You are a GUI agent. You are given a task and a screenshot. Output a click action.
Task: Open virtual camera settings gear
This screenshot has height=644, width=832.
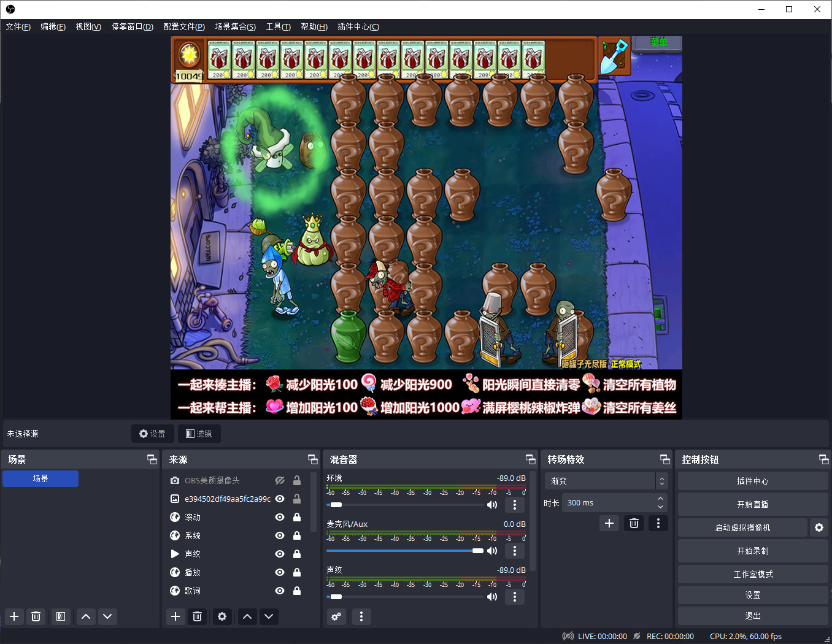coord(819,527)
